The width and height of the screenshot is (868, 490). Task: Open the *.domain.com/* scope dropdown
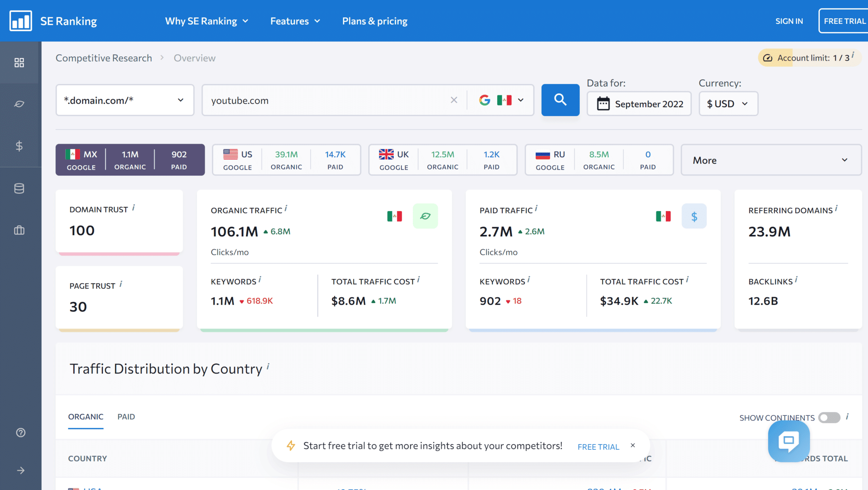125,100
